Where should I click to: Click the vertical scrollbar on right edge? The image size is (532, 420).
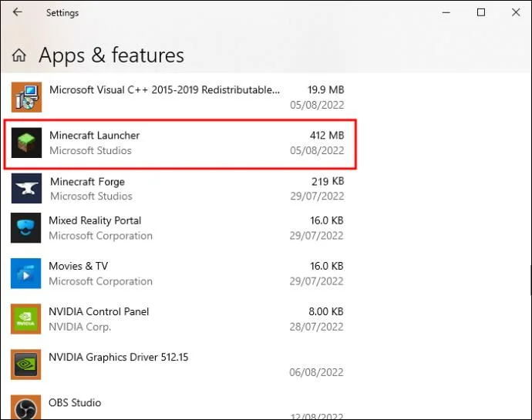pyautogui.click(x=530, y=281)
